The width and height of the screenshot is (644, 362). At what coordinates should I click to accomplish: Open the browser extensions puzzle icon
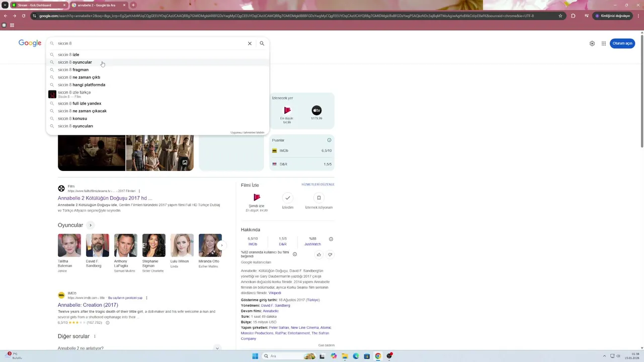(x=573, y=16)
